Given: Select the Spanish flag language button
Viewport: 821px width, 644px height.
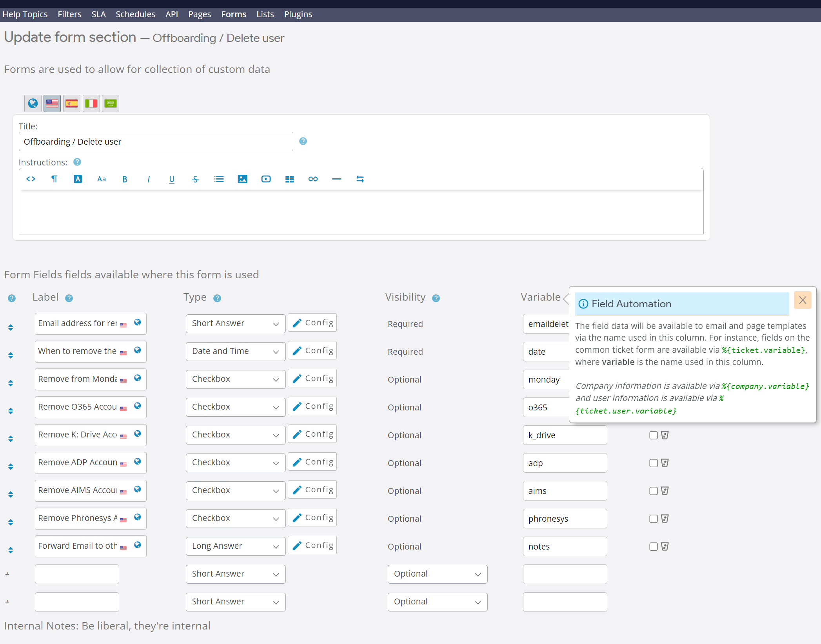Looking at the screenshot, I should point(72,103).
